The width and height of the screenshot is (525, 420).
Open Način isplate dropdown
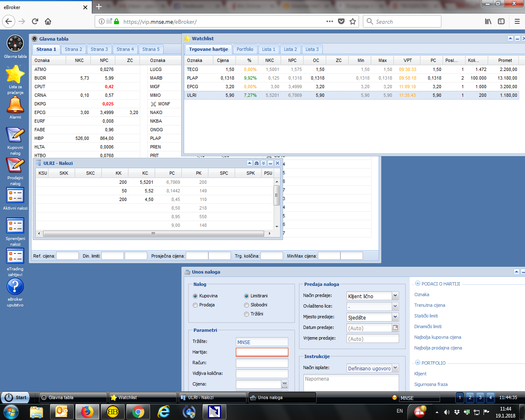(395, 368)
